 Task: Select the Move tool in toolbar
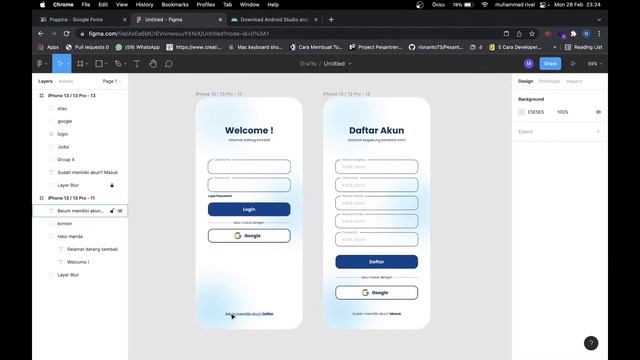60,64
